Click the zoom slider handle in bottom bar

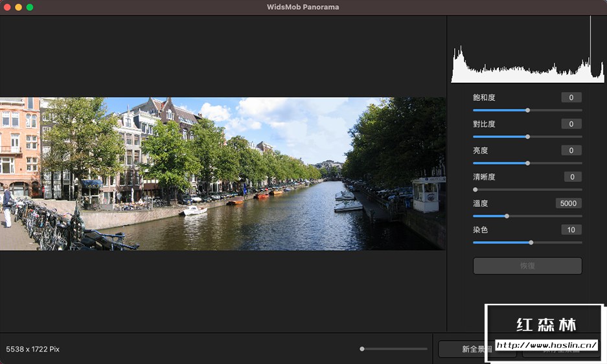362,349
